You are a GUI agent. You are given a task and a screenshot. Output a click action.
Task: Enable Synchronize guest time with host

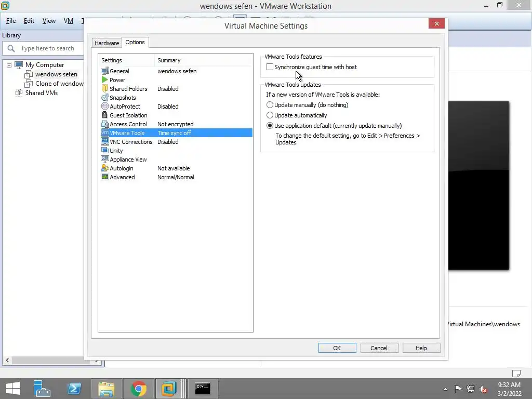click(270, 67)
